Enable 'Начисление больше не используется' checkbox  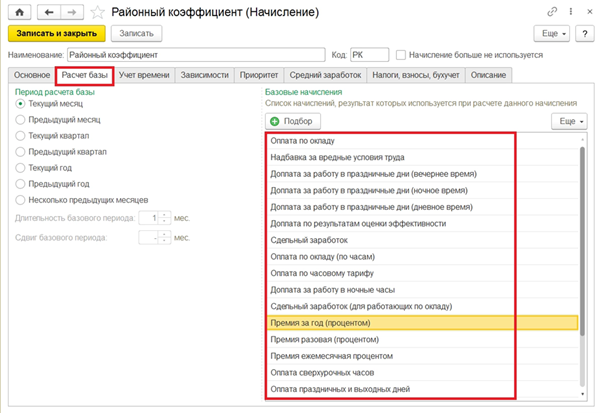(x=401, y=54)
